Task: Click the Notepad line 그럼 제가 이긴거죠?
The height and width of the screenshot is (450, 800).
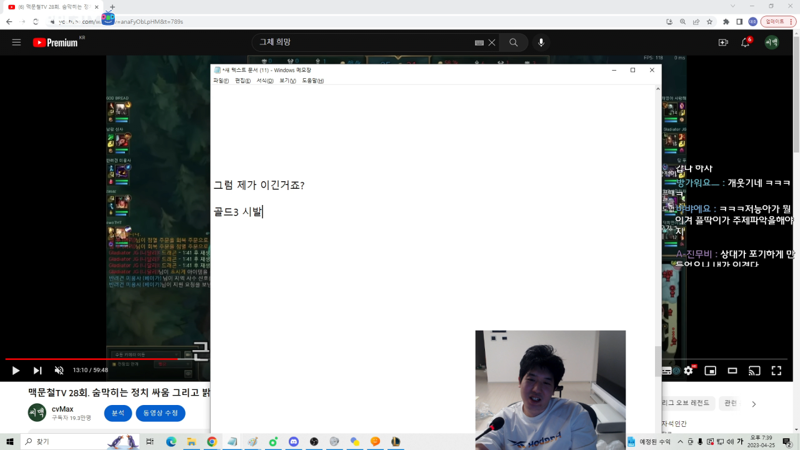Action: (x=259, y=185)
